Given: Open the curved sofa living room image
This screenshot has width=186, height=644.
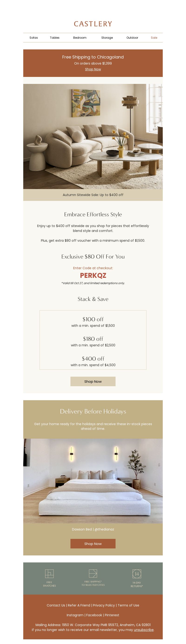Looking at the screenshot, I should pos(93,136).
